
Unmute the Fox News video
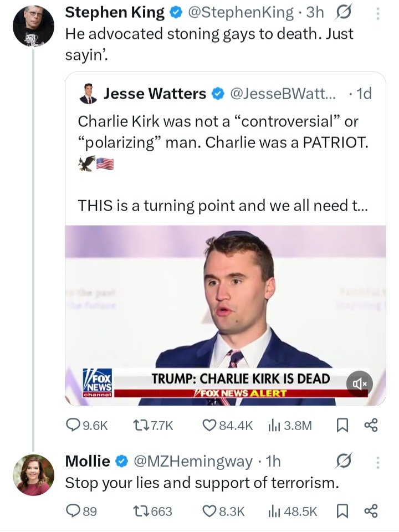359,383
